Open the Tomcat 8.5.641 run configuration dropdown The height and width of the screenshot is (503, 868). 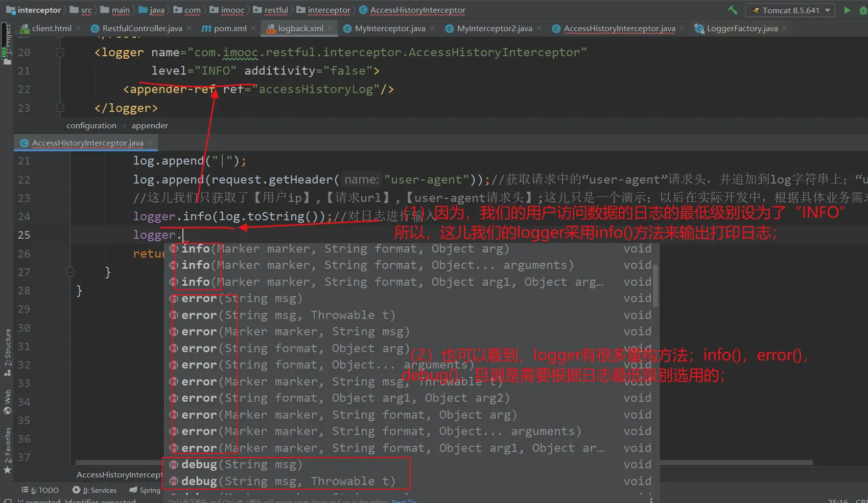pyautogui.click(x=790, y=10)
